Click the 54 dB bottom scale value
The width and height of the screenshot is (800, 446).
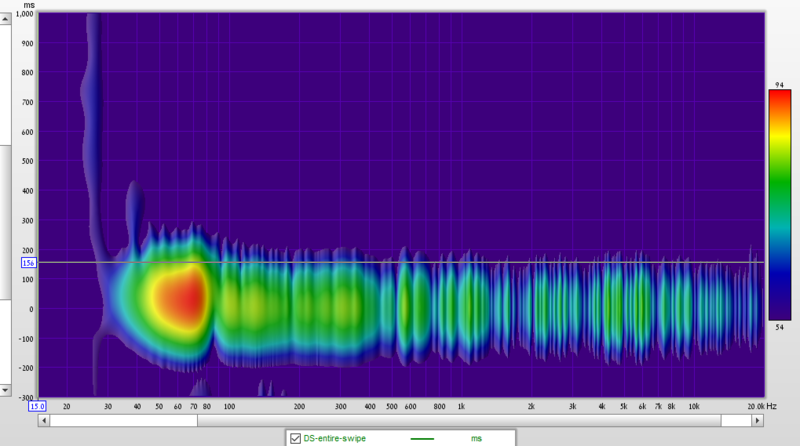[x=779, y=327]
